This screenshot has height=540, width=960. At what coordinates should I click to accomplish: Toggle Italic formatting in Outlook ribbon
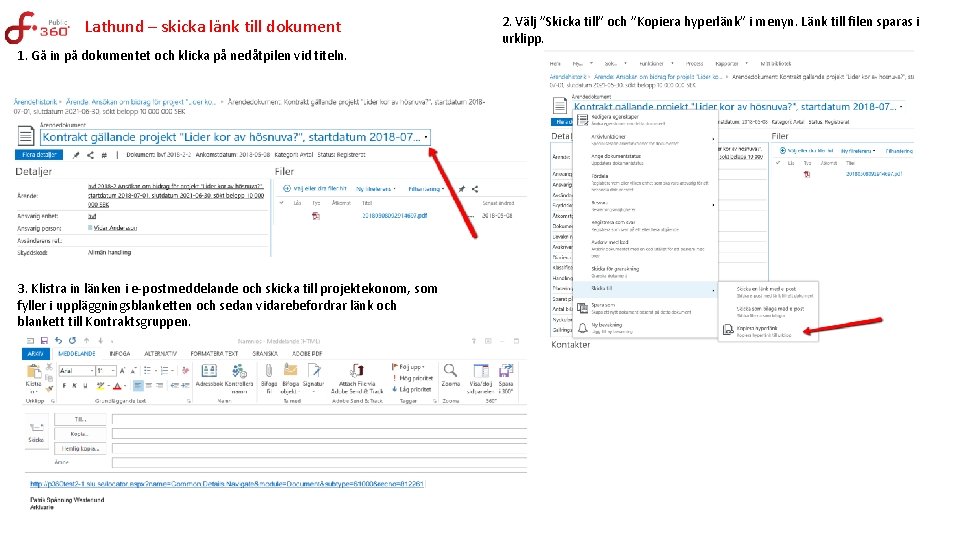point(75,386)
